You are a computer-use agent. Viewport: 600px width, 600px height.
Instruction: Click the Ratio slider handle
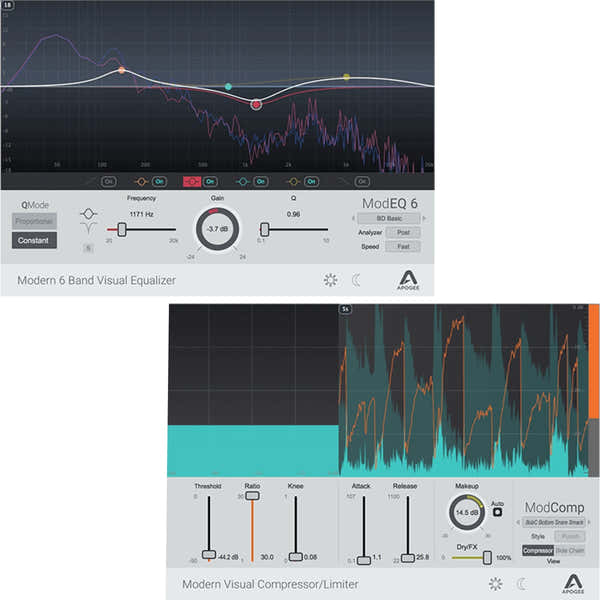(253, 496)
